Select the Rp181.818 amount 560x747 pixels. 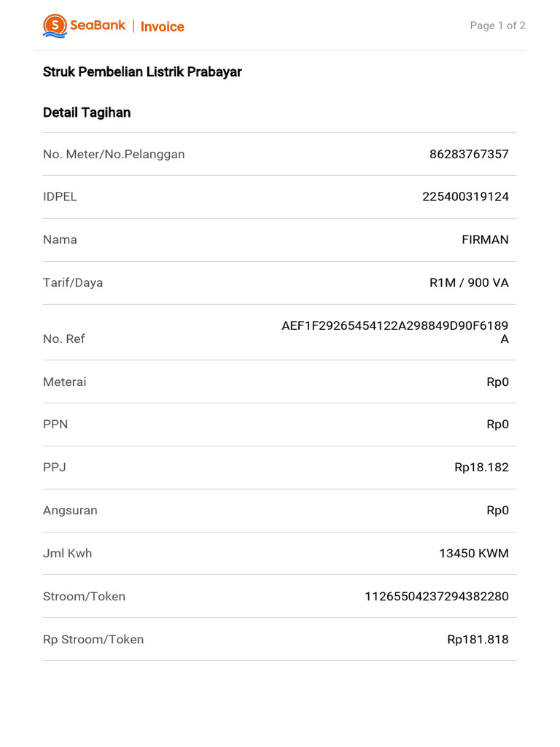pyautogui.click(x=478, y=639)
